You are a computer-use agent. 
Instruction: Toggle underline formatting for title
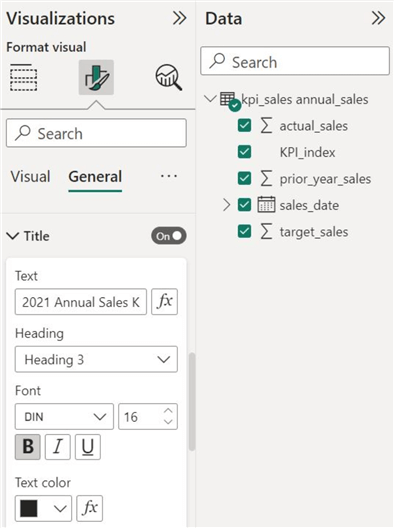coord(88,447)
